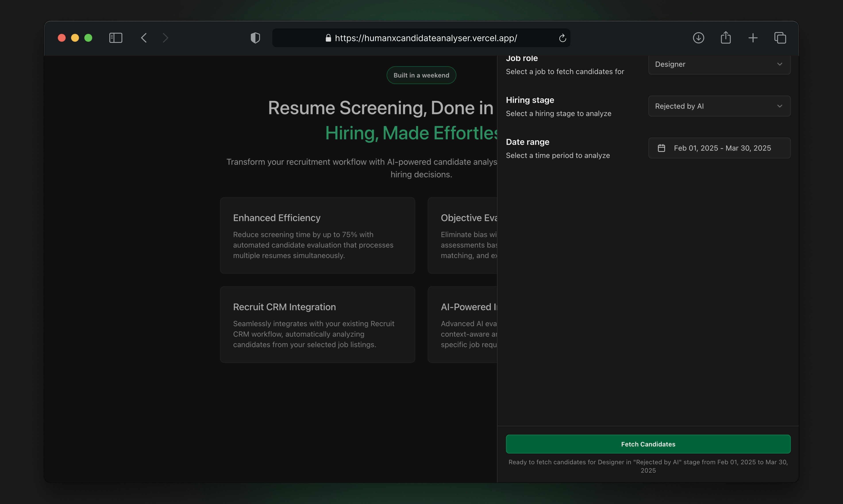
Task: Click the yellow minimize window button
Action: coord(75,38)
